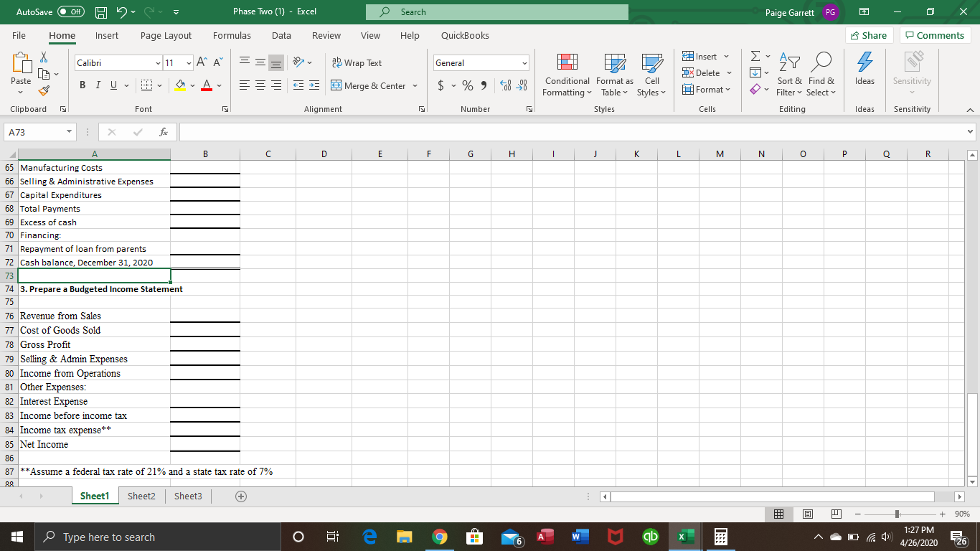Click Delete cells button
The image size is (980, 551).
click(x=707, y=72)
